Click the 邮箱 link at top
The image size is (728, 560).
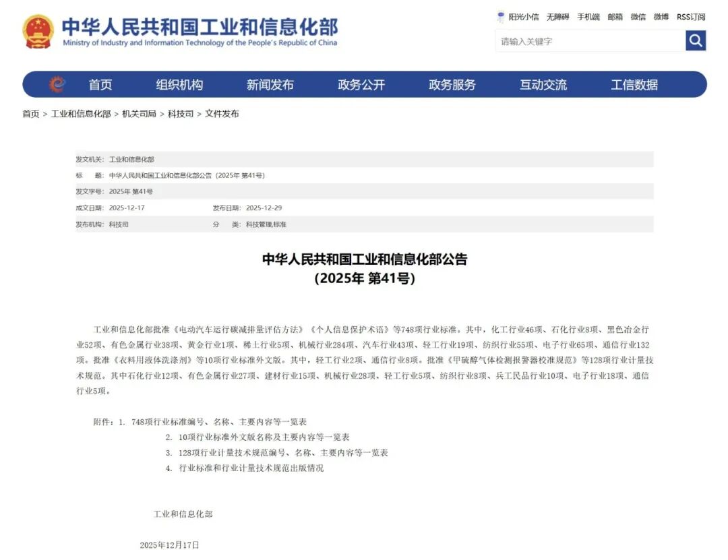point(615,17)
